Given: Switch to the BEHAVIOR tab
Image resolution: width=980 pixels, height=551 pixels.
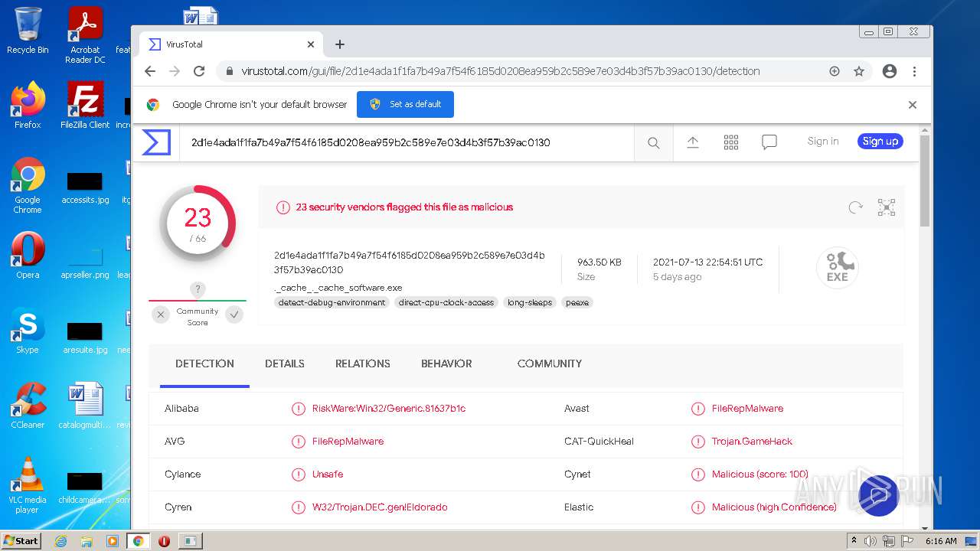Looking at the screenshot, I should (x=446, y=364).
